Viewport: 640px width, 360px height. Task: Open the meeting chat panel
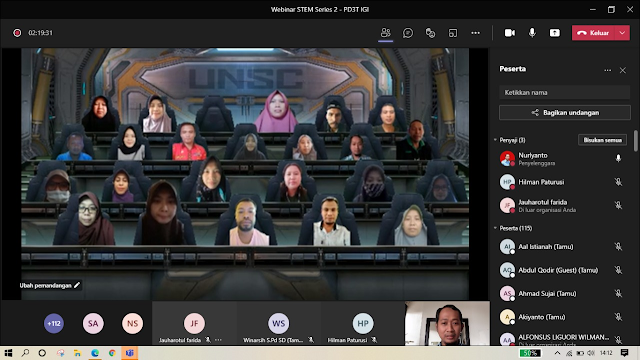407,33
